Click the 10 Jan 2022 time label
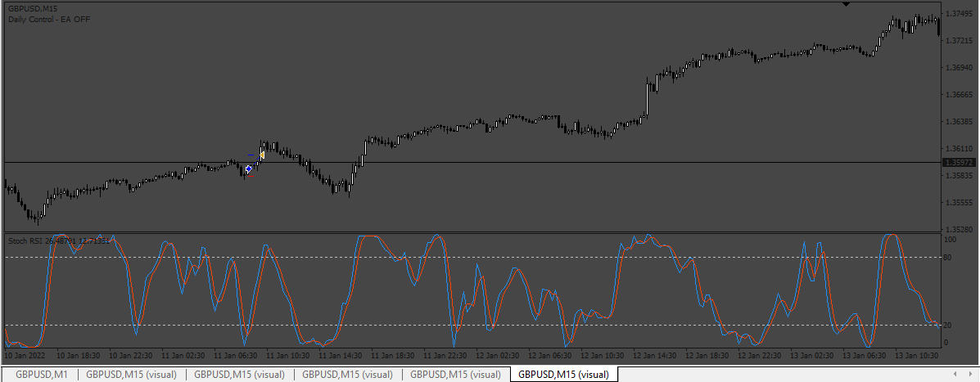This screenshot has height=382, width=980. [25, 355]
